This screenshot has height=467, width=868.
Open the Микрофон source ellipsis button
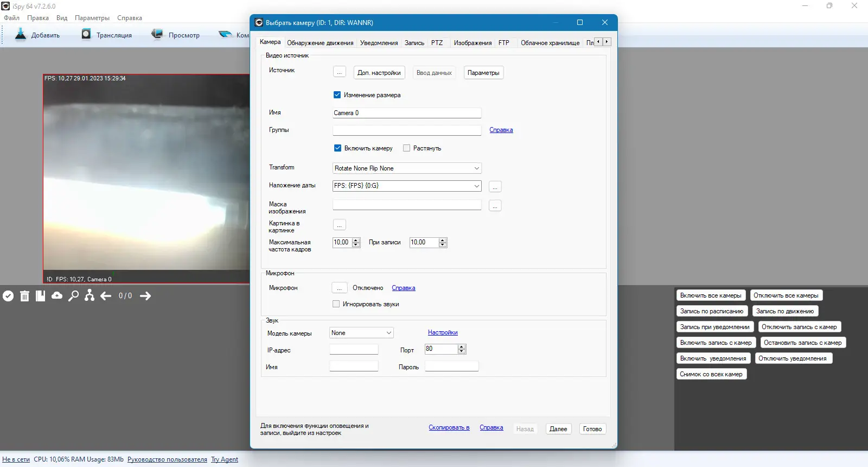click(339, 288)
